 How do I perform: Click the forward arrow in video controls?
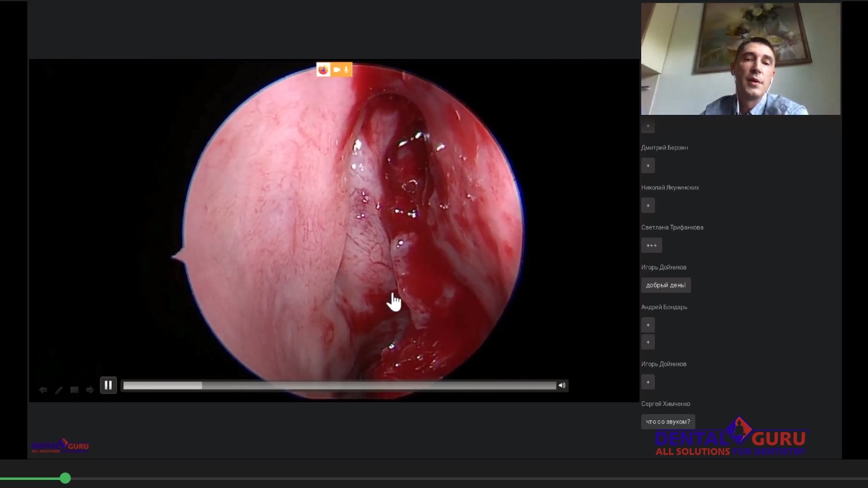[x=90, y=390]
